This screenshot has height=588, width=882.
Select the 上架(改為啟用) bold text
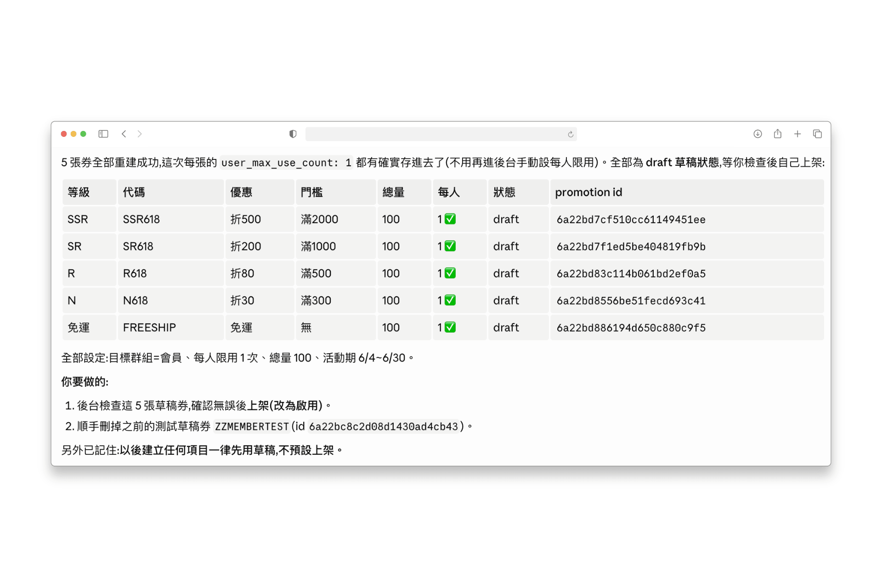[x=284, y=406]
